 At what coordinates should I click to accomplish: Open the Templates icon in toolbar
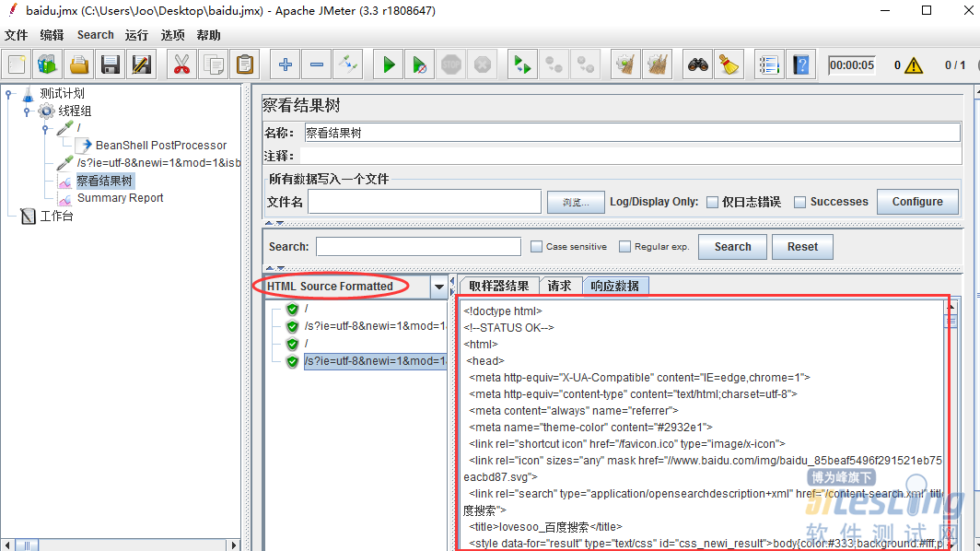coord(48,64)
